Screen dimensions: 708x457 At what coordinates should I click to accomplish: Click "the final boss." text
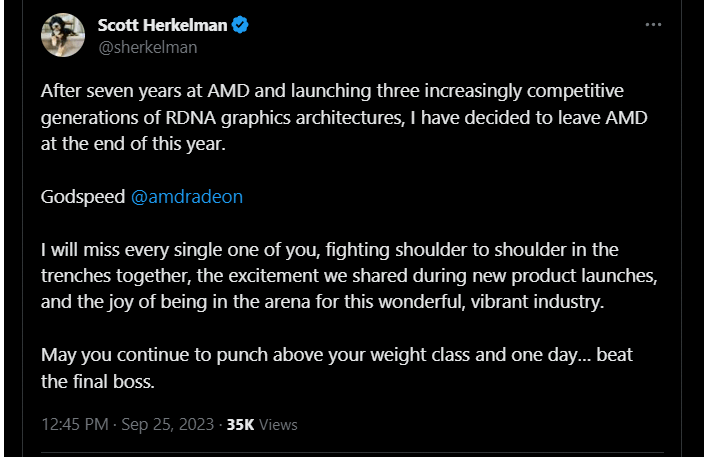coord(98,382)
